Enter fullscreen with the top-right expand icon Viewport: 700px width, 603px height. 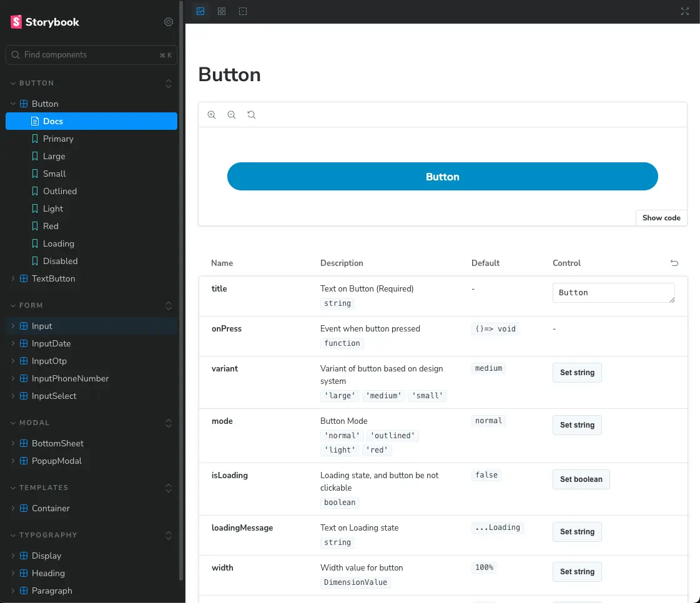point(685,11)
